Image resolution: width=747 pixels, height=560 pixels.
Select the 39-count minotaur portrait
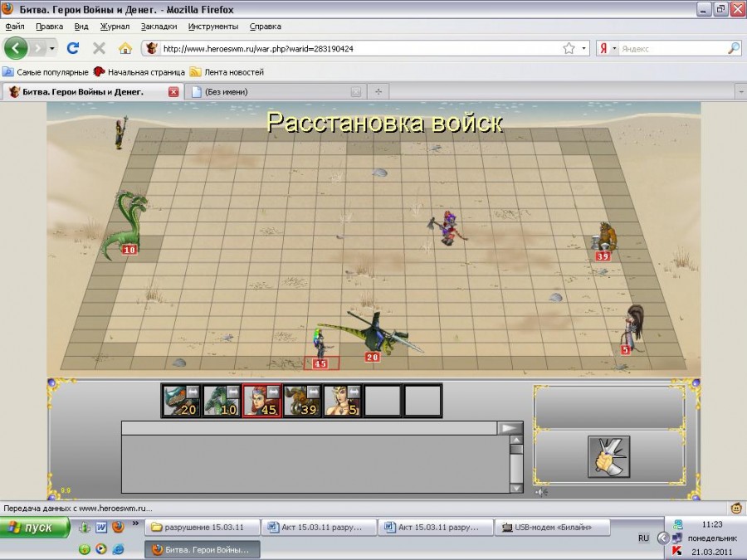tap(301, 401)
